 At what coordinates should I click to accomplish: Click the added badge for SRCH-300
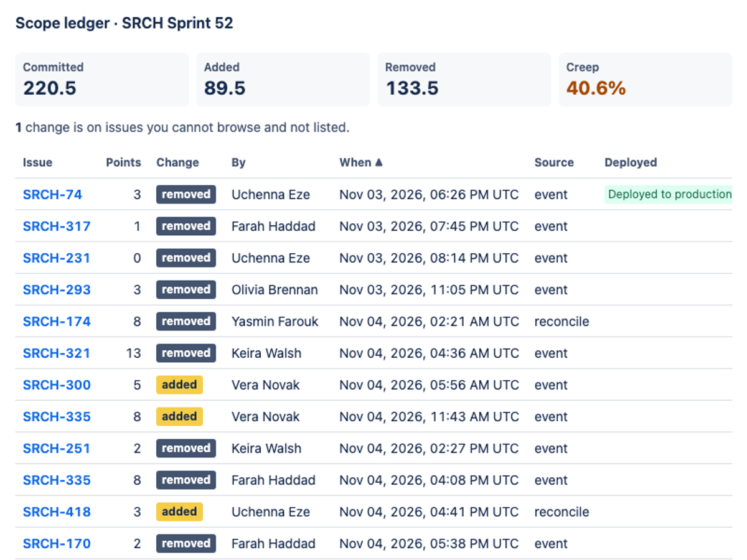pos(179,385)
